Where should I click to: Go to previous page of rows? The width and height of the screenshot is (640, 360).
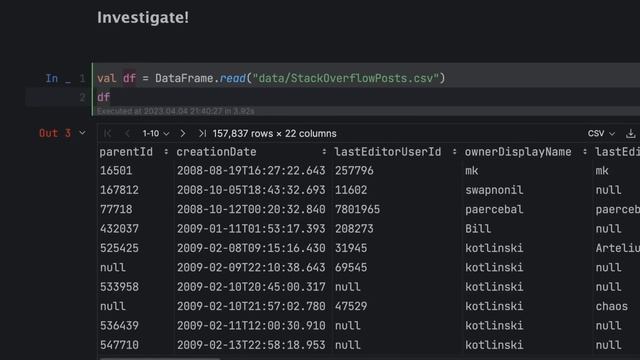point(127,133)
